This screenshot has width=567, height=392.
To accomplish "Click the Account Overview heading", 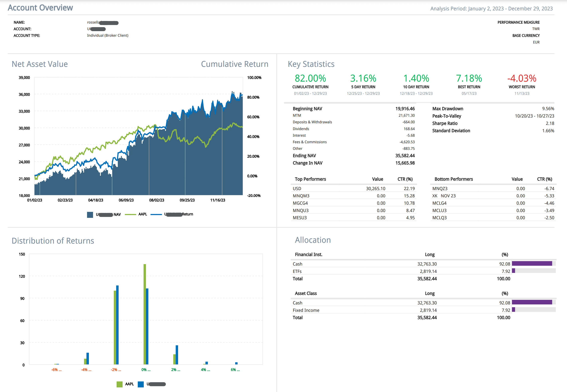I will tap(40, 8).
